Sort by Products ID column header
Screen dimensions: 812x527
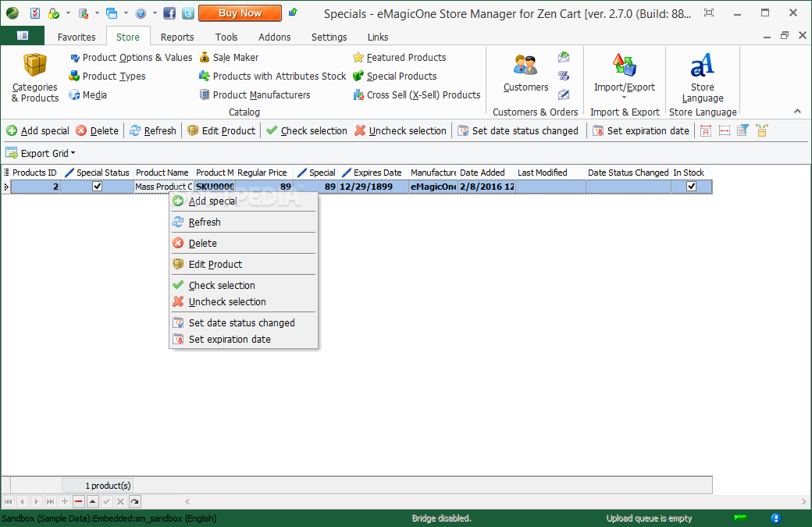(x=34, y=173)
